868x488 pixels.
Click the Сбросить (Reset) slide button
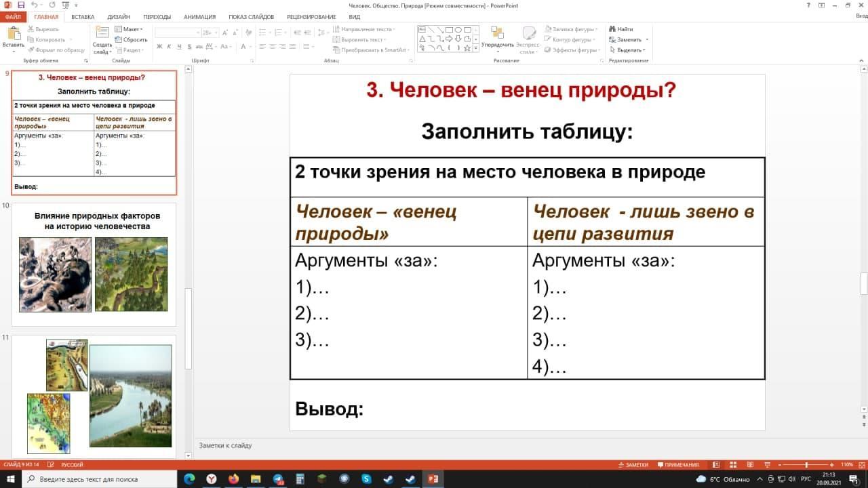pyautogui.click(x=132, y=39)
